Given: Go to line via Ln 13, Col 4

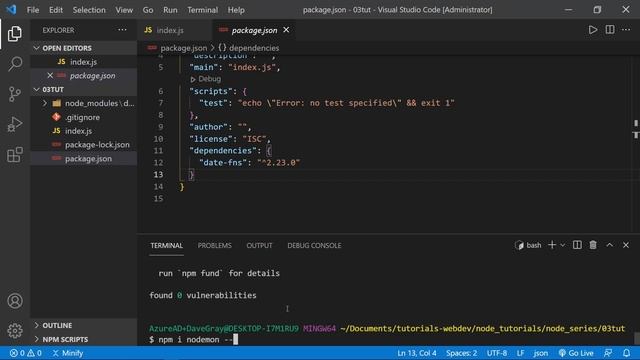Looking at the screenshot, I should click(x=417, y=353).
